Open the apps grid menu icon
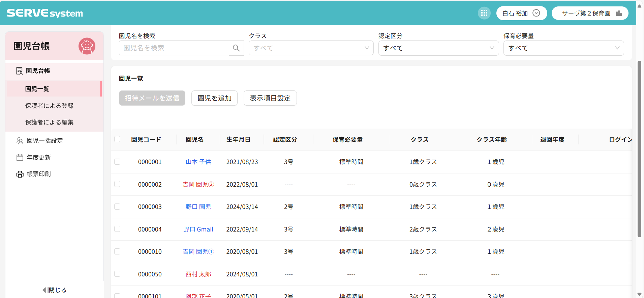 tap(484, 13)
